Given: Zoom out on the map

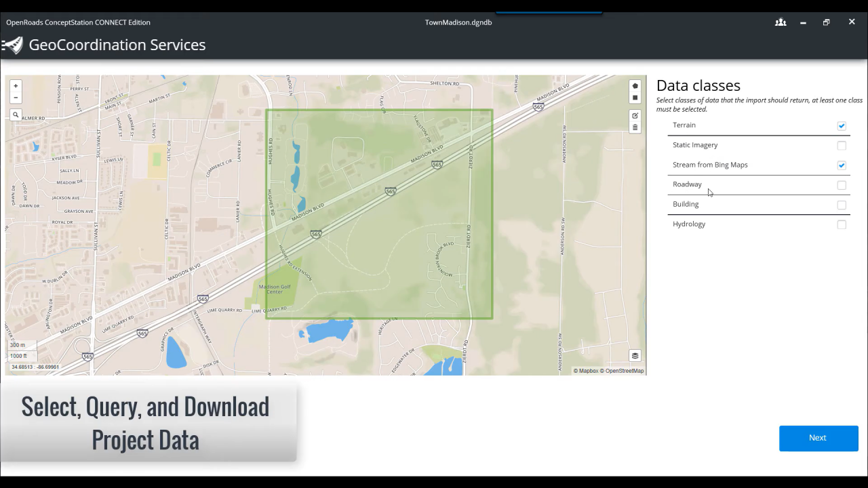Looking at the screenshot, I should pos(16,98).
